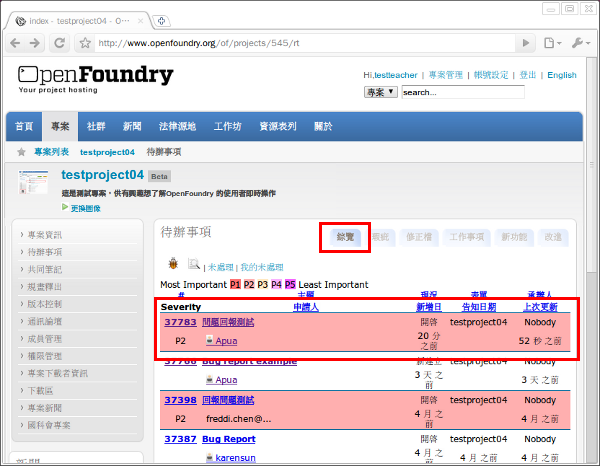
Task: Click the P1 priority color swatch
Action: tap(235, 285)
